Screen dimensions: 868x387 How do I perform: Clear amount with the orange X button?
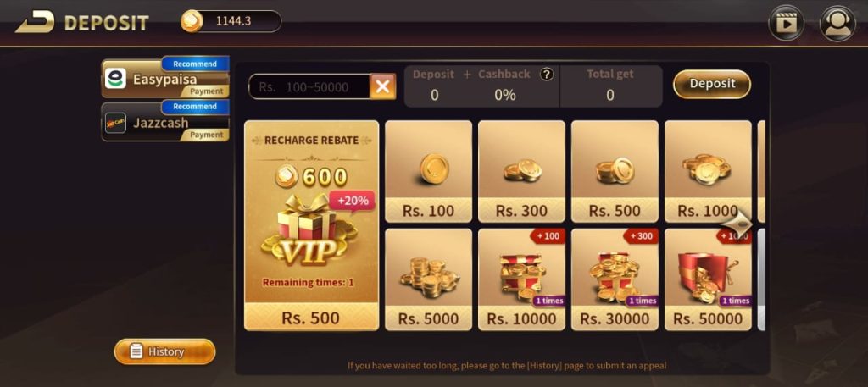pos(383,86)
